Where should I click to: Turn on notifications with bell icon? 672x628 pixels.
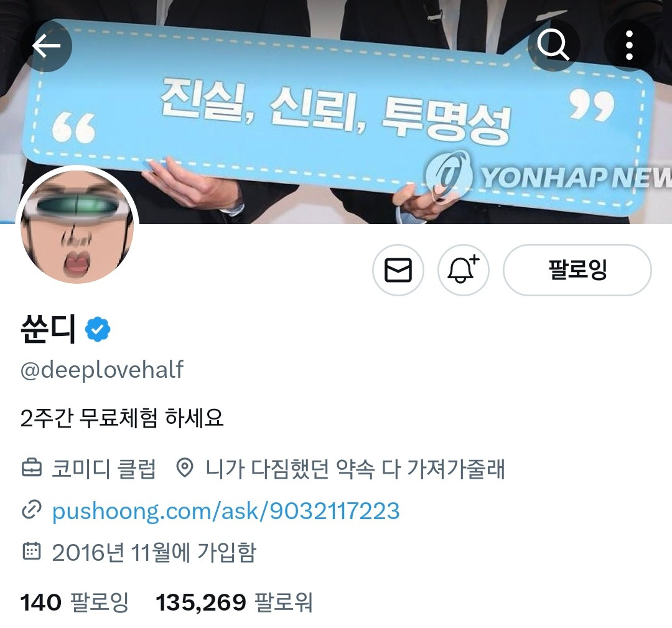(x=464, y=270)
